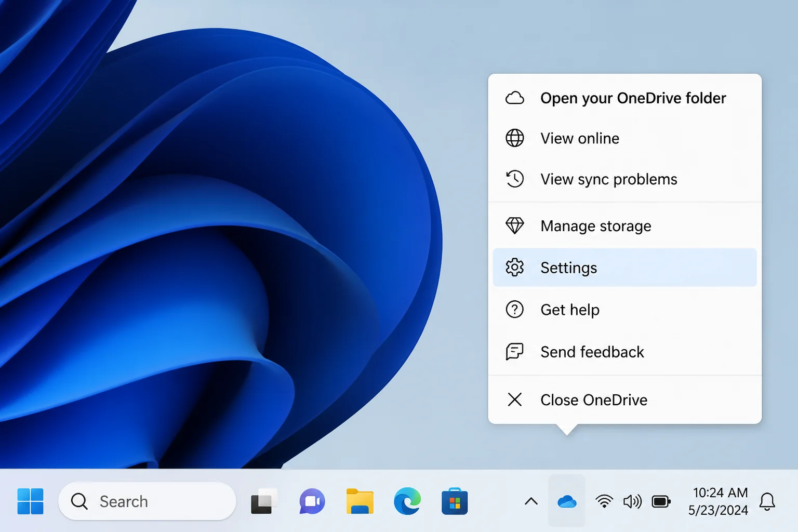This screenshot has height=532, width=798.
Task: Open your OneDrive folder menu entry
Action: pos(624,98)
